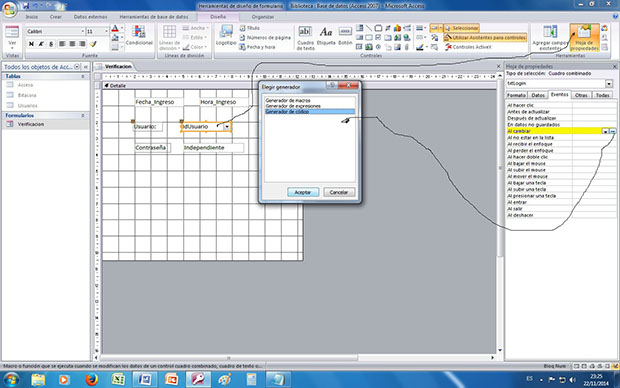
Task: Toggle Utilizar Asistentes para controles
Action: 485,38
